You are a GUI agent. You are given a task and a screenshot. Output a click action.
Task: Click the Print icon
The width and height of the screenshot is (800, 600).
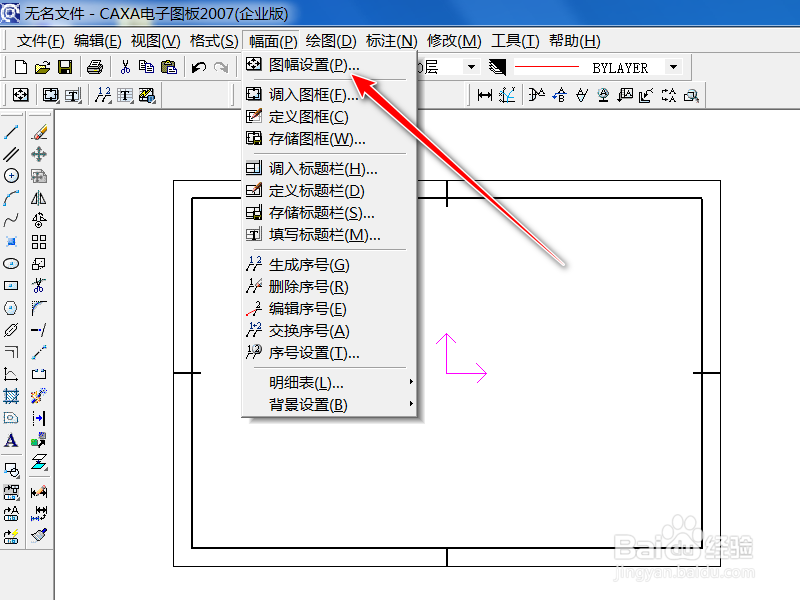(96, 66)
